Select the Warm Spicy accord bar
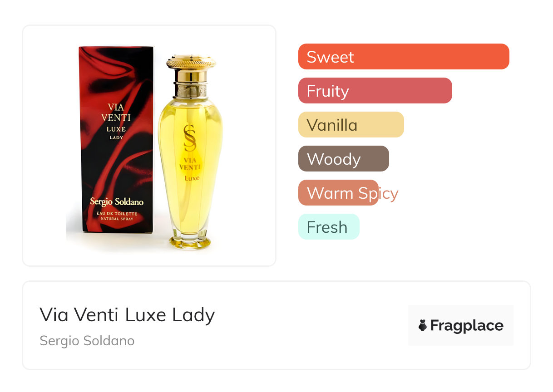This screenshot has width=553, height=392. coord(338,193)
